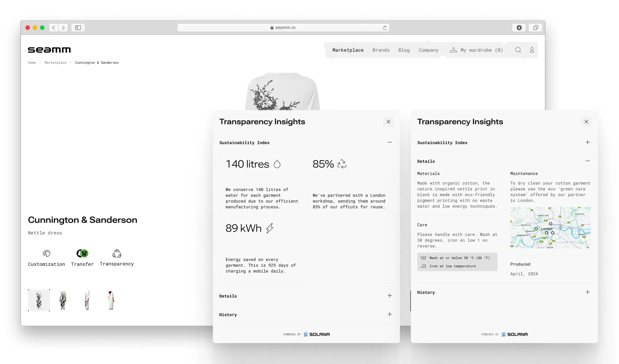Navigate to the Brands menu item
Screen dimensions: 619x364
pyautogui.click(x=381, y=50)
